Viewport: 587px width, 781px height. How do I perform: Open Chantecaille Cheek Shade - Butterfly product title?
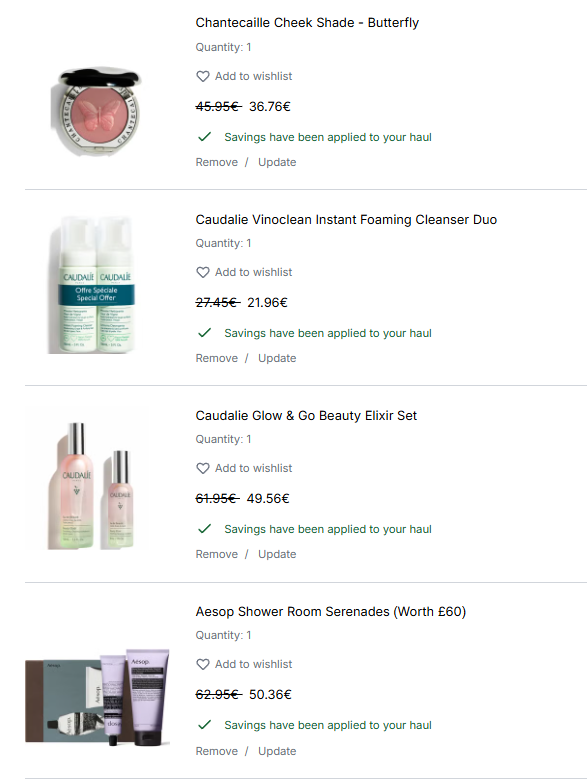tap(307, 23)
